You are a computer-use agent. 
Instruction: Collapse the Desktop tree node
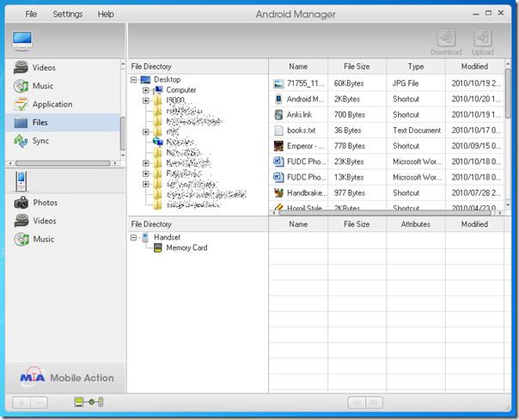[134, 80]
